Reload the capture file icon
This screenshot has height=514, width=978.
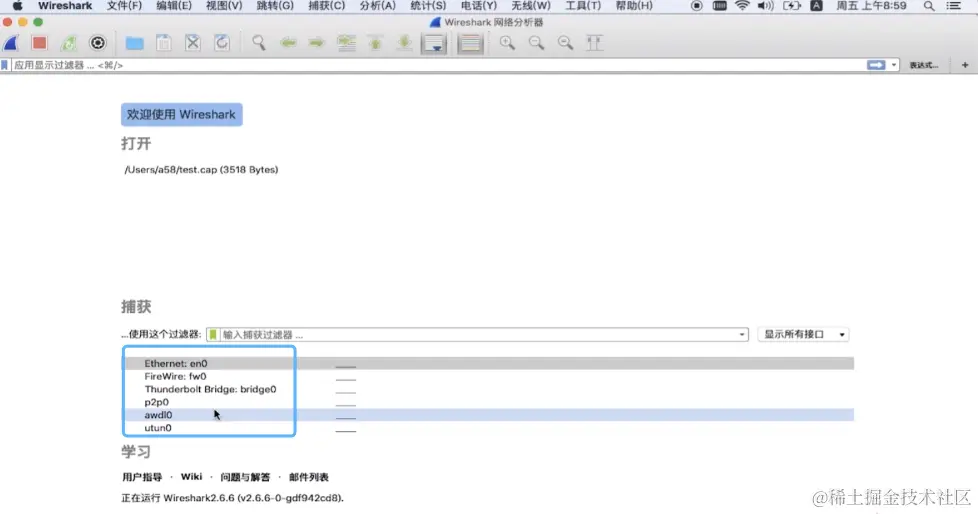pyautogui.click(x=221, y=43)
